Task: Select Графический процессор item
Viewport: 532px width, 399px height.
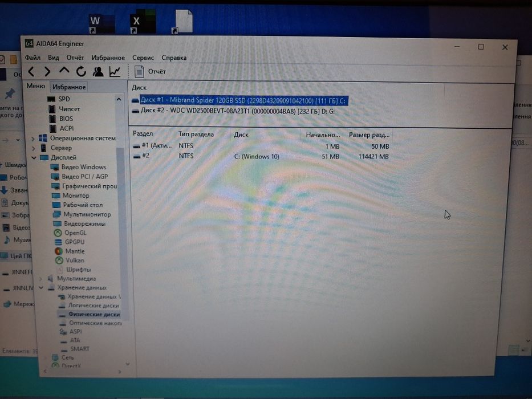Action: [89, 186]
